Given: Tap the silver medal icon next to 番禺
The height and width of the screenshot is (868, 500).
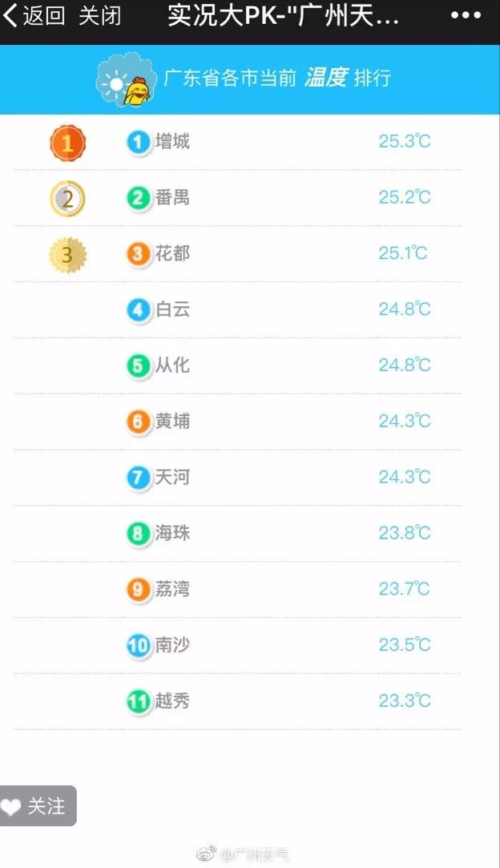Looking at the screenshot, I should point(67,199).
